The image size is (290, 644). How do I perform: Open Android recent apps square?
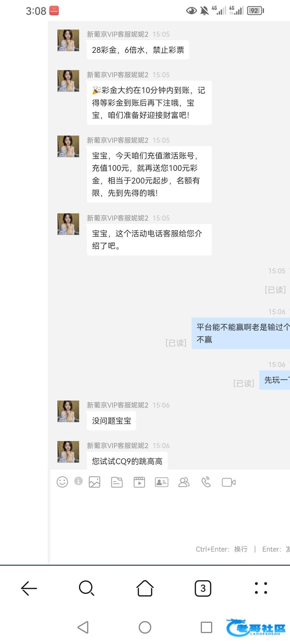[206, 627]
